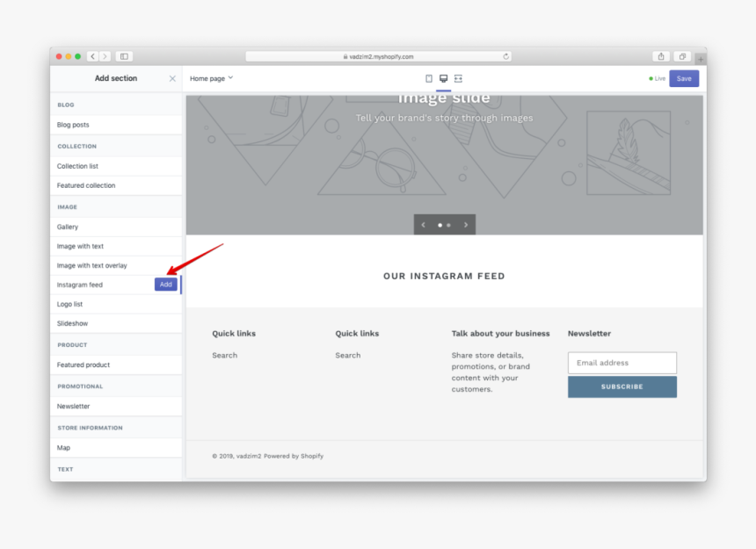The height and width of the screenshot is (549, 756).
Task: Select Newsletter section in sidebar
Action: pos(116,406)
